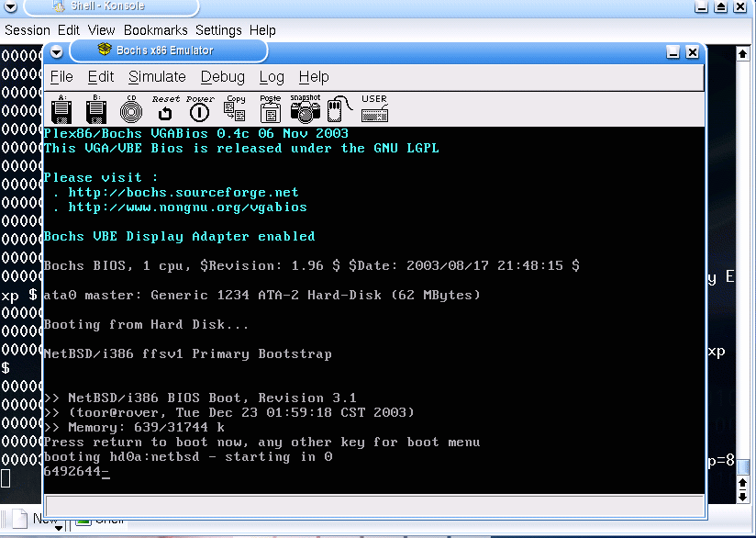Open Konsole Help menu
The width and height of the screenshot is (756, 538).
point(262,30)
